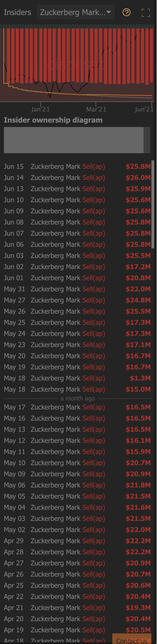Click the insider ownership diagram gray bar
157x644 pixels.
pos(74,140)
